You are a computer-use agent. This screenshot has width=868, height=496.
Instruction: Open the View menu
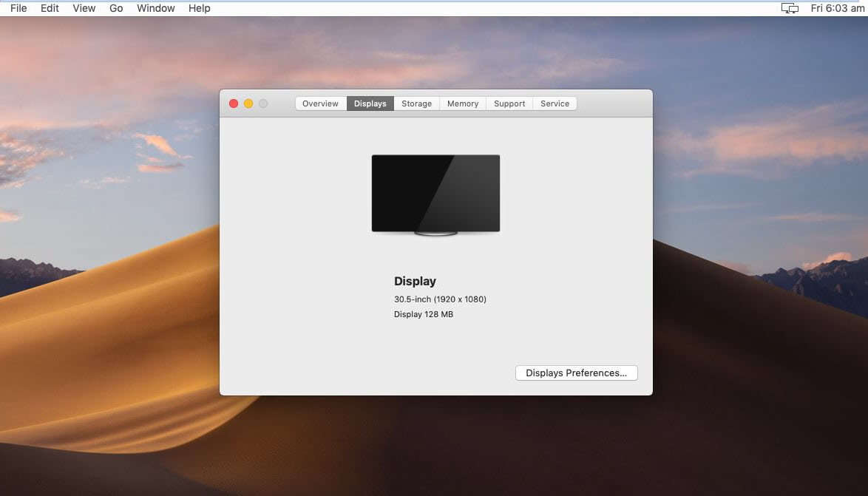click(84, 8)
